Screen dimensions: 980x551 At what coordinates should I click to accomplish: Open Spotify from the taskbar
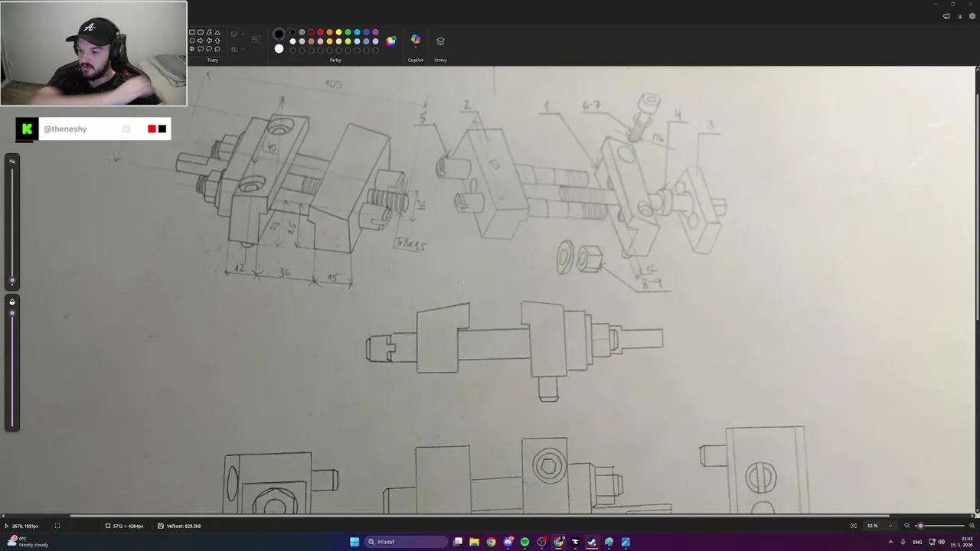pos(524,542)
